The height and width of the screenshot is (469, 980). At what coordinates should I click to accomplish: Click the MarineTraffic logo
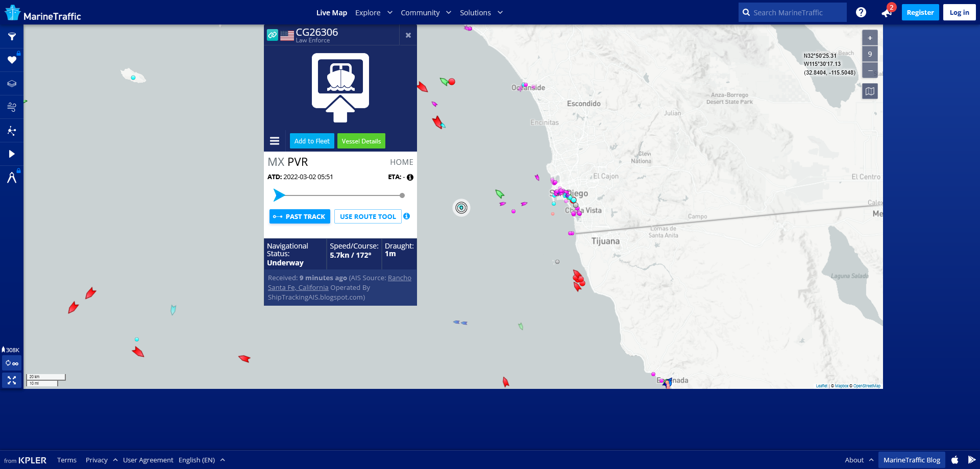point(43,13)
